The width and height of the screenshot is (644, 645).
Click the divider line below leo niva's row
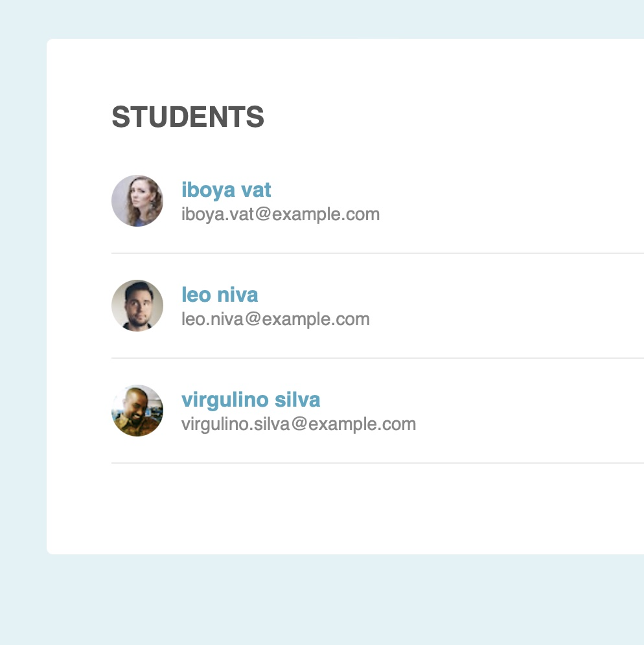pos(376,358)
